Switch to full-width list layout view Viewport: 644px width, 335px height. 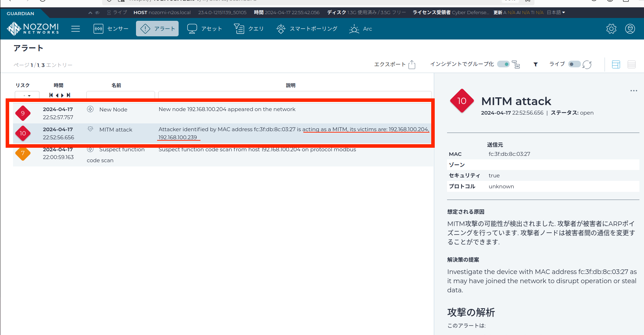tap(631, 65)
